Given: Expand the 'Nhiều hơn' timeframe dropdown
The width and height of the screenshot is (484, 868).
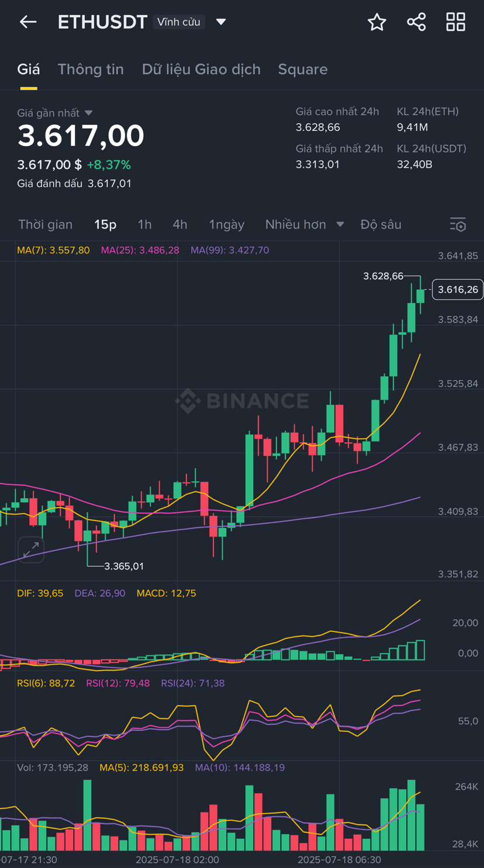Looking at the screenshot, I should pos(305,224).
